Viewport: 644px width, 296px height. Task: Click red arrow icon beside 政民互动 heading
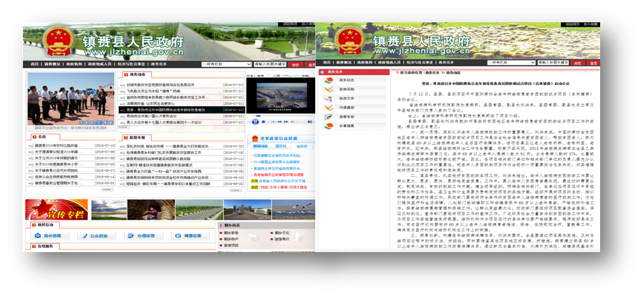34,225
